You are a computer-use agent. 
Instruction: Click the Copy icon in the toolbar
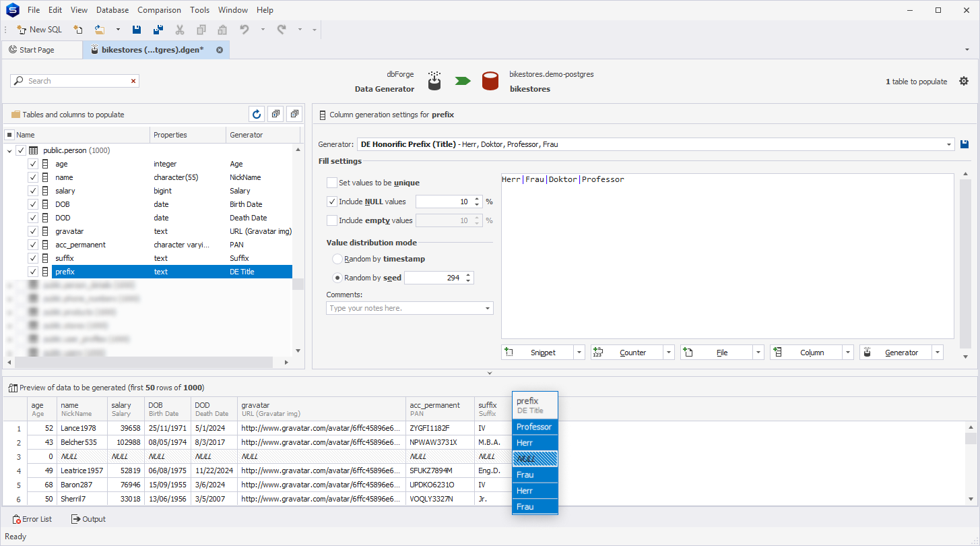pyautogui.click(x=201, y=30)
